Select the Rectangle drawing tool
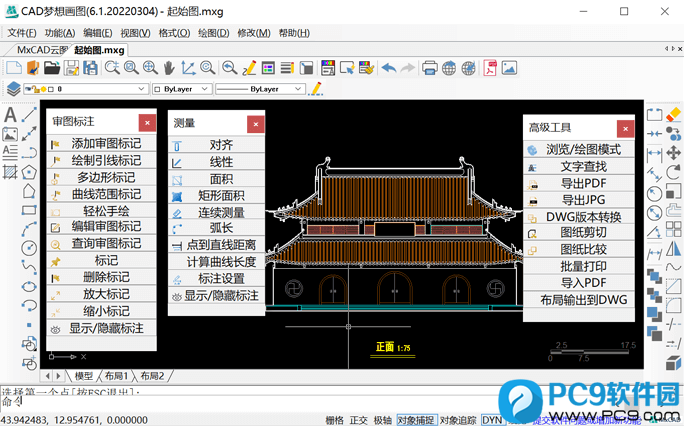The width and height of the screenshot is (684, 426). point(29,210)
